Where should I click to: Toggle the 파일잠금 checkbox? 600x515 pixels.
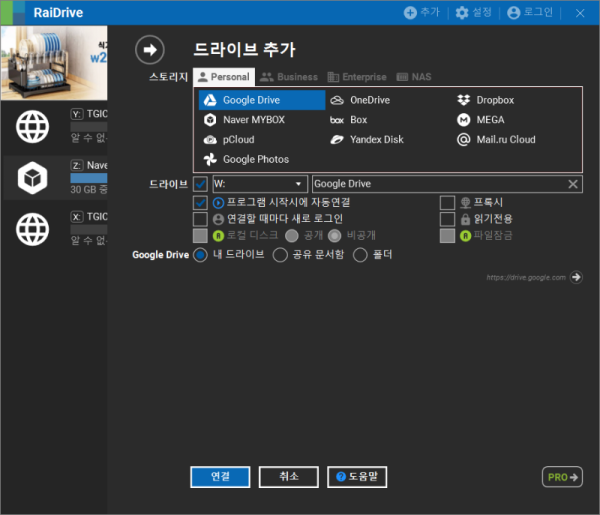[x=447, y=236]
